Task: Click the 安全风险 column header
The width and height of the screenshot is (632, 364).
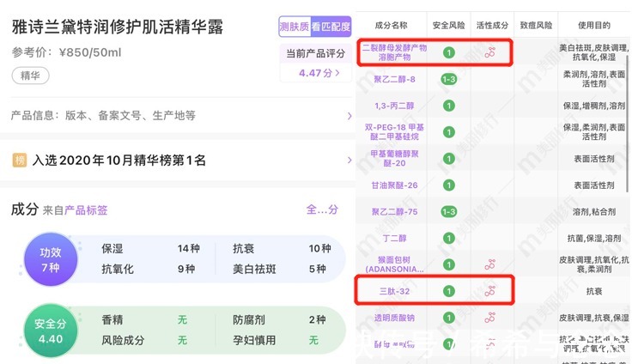Action: click(448, 26)
